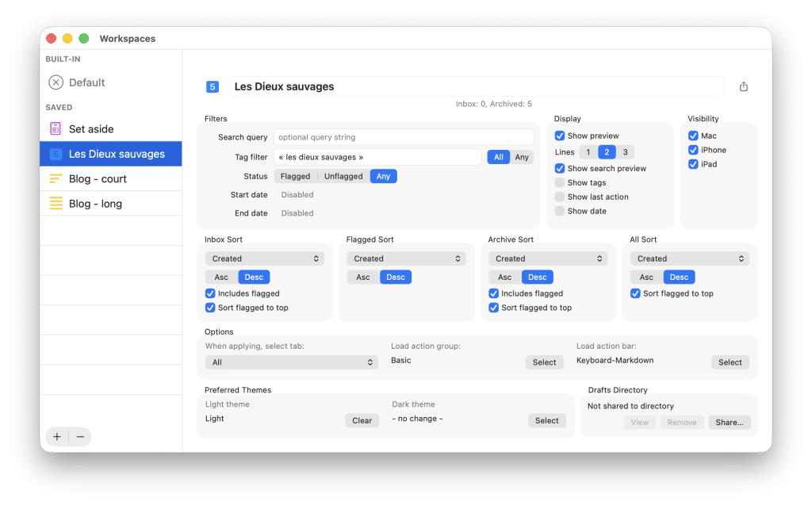The width and height of the screenshot is (812, 505).
Task: Open the Archive Sort Created dropdown
Action: (x=548, y=258)
